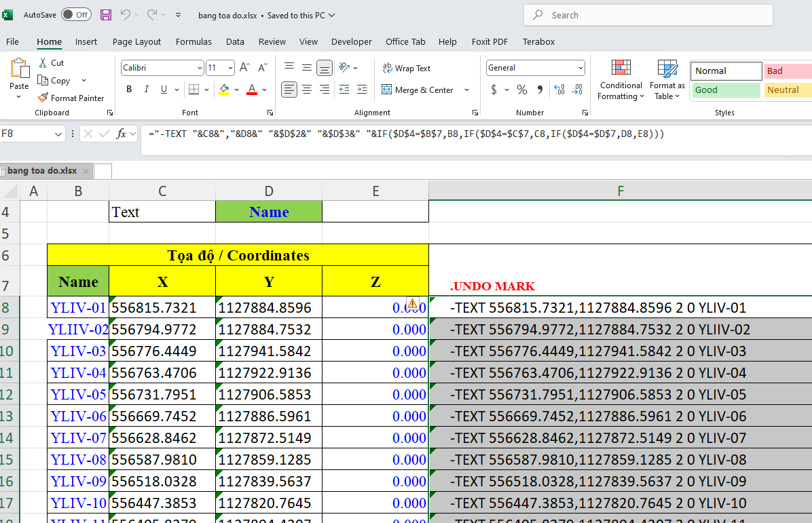Increase font size with the larger A icon

click(x=244, y=67)
